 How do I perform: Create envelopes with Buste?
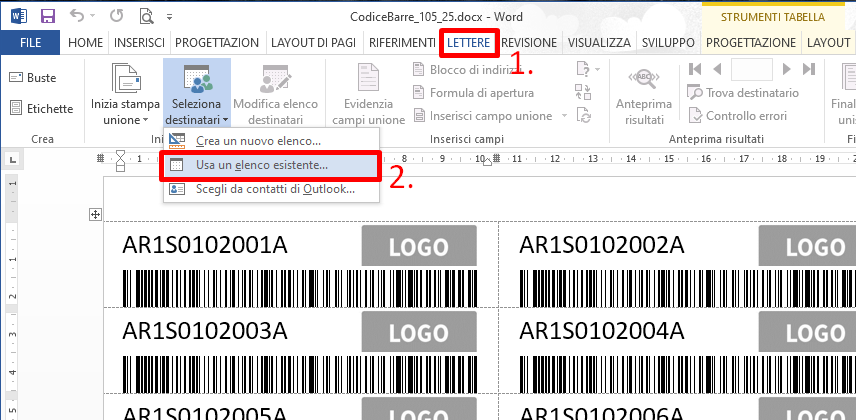[x=33, y=78]
